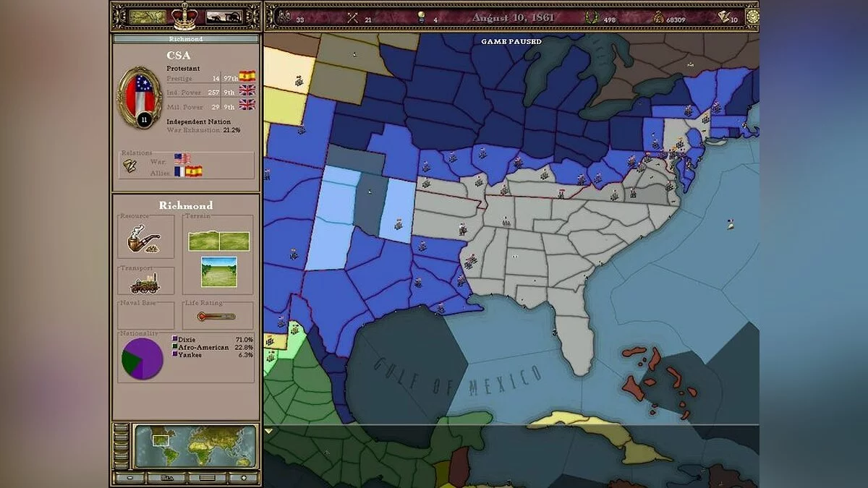This screenshot has height=488, width=868.
Task: Click the British flag beside Mil. Power rank
Action: coord(247,105)
